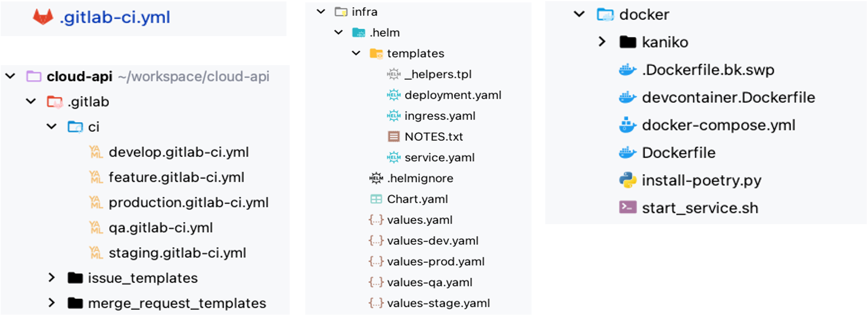The height and width of the screenshot is (315, 868).
Task: Click the Docker icon next to devcontainer.Dockerfile
Action: (x=627, y=97)
